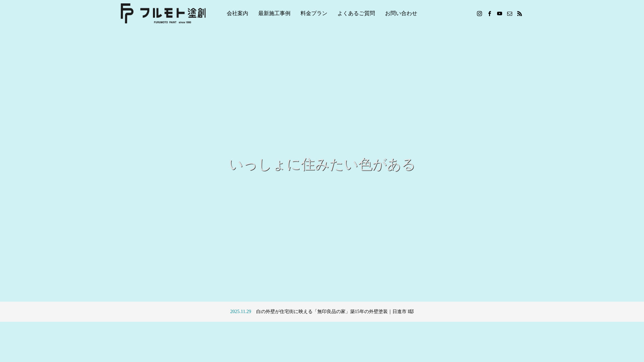This screenshot has width=644, height=362.
Task: Click the 2025.11.29 news date
Action: click(x=240, y=311)
